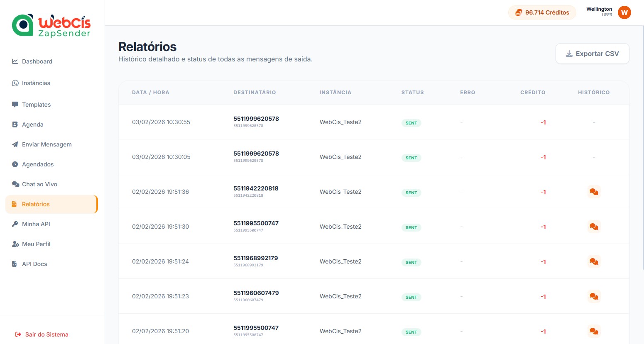Select the Instâncias sidebar icon

36,83
